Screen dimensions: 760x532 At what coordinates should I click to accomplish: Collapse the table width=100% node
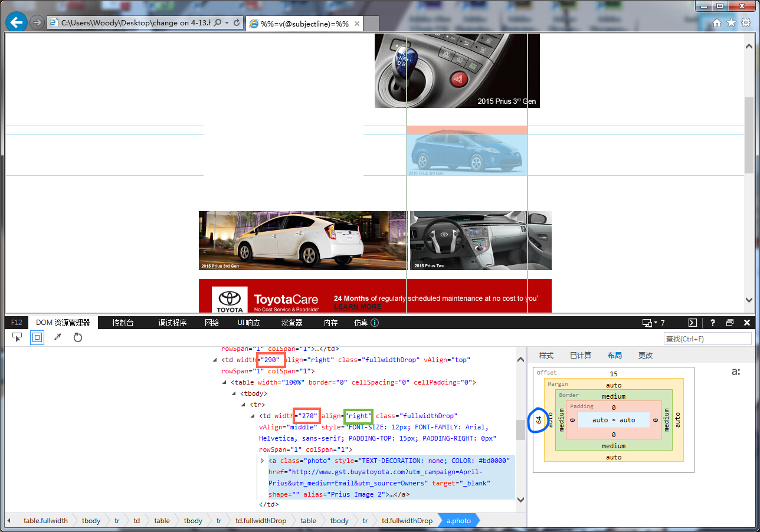click(x=225, y=382)
